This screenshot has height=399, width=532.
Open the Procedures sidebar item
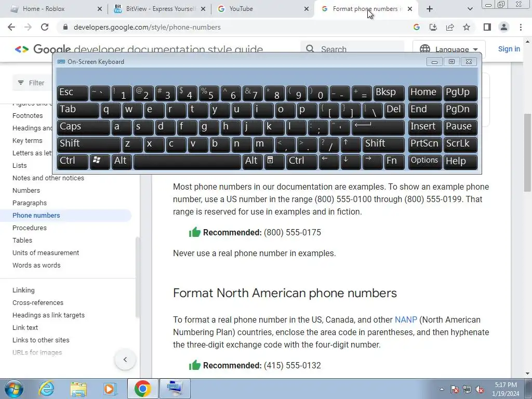(30, 228)
